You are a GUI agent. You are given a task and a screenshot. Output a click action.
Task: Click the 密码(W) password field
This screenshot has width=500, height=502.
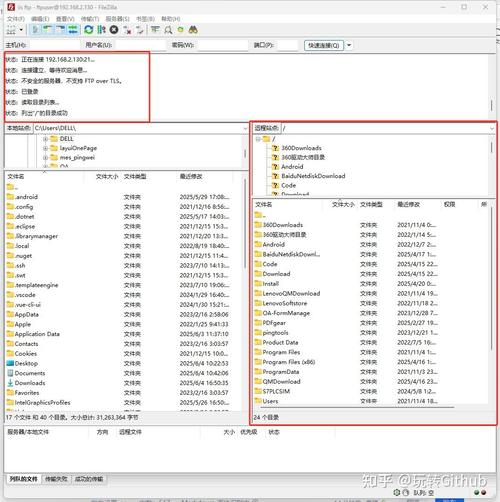pyautogui.click(x=222, y=45)
